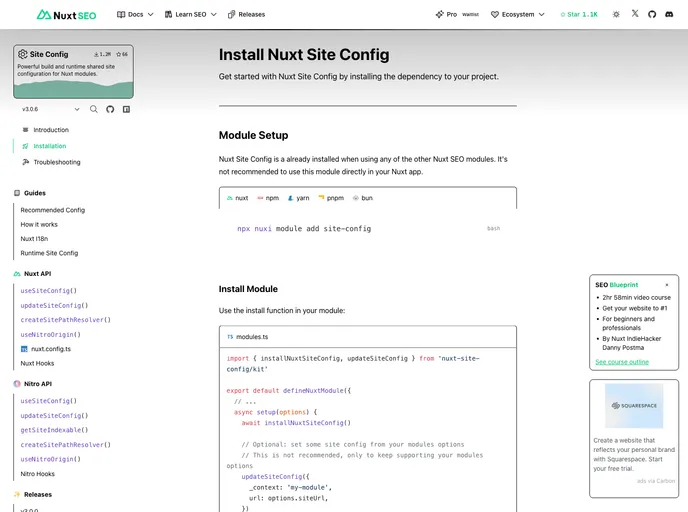Select the Installation sidebar item
688x512 pixels.
click(x=50, y=146)
